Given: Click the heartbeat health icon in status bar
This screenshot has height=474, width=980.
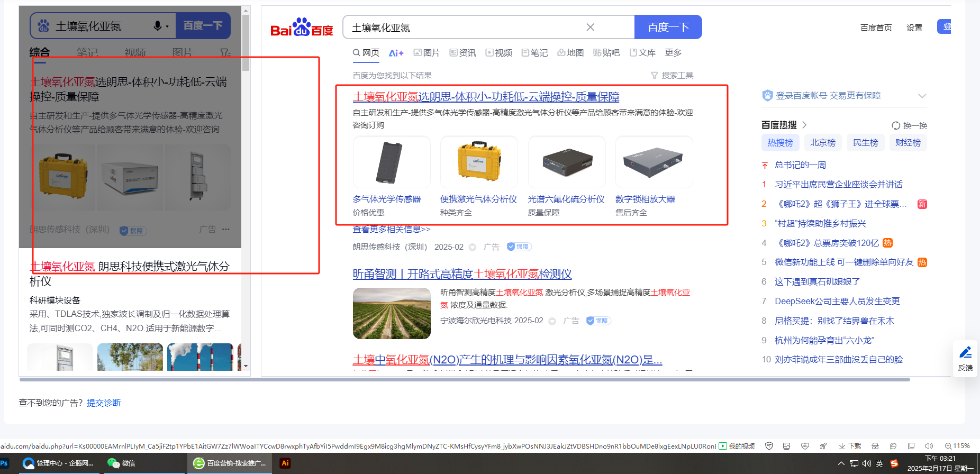Looking at the screenshot, I should [805, 446].
